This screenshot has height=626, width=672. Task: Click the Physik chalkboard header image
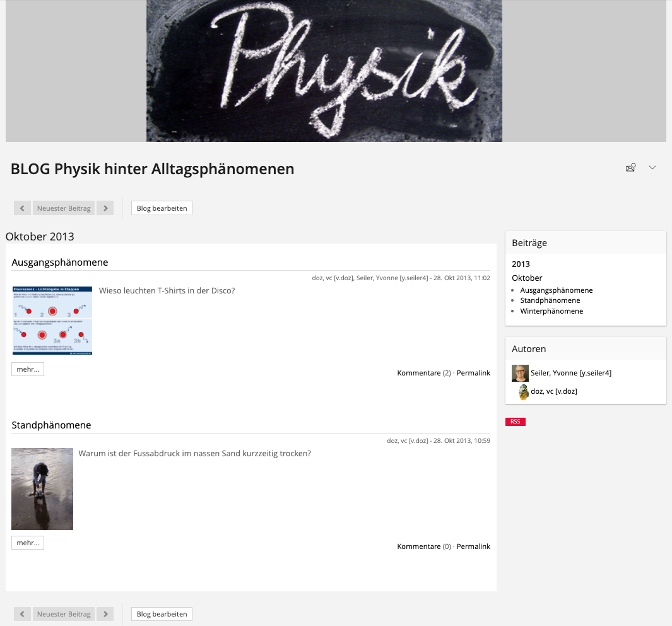pyautogui.click(x=324, y=71)
